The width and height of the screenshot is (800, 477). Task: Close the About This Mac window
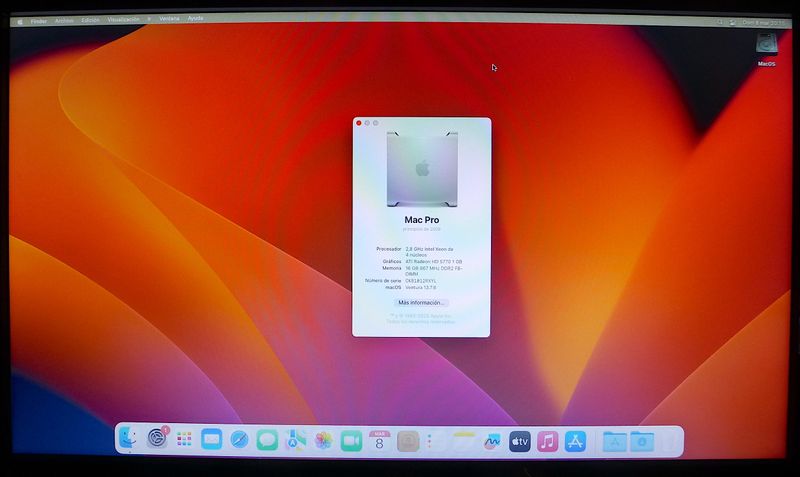[x=359, y=123]
